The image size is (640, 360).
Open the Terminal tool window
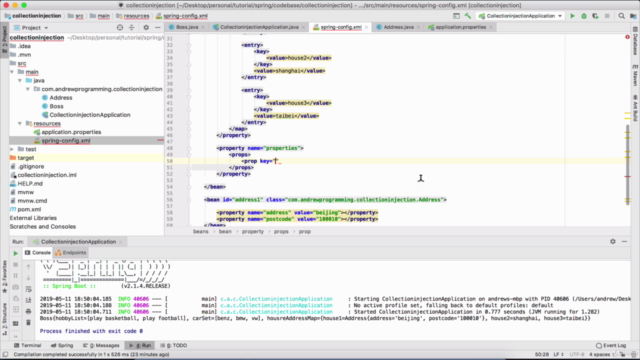tap(27, 345)
